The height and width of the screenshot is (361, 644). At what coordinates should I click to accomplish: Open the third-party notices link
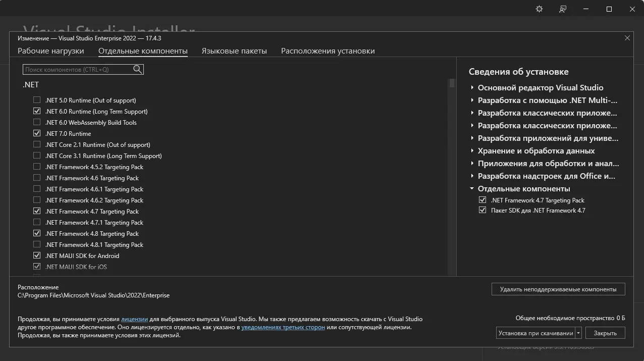[283, 327]
